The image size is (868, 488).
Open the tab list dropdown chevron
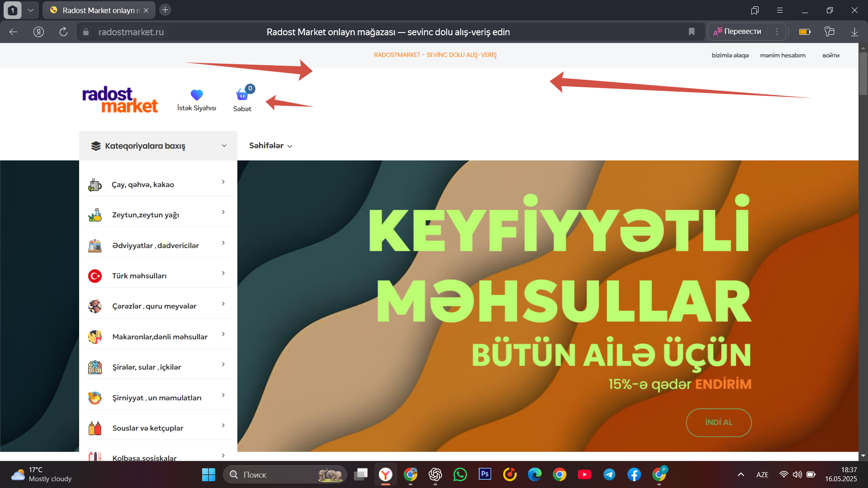(x=30, y=10)
